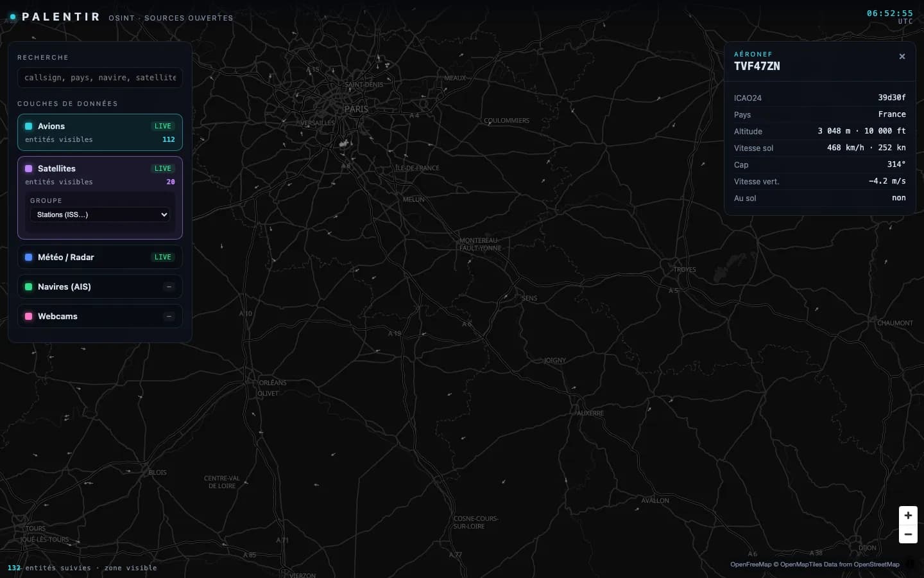Focus the search field for callsign, pays, navire
The width and height of the screenshot is (924, 578).
click(100, 78)
